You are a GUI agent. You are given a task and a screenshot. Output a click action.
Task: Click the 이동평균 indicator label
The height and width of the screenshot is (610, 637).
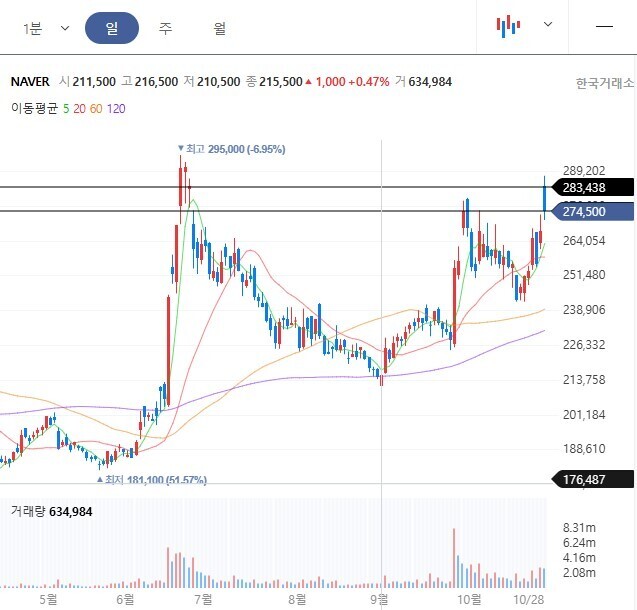(x=35, y=108)
